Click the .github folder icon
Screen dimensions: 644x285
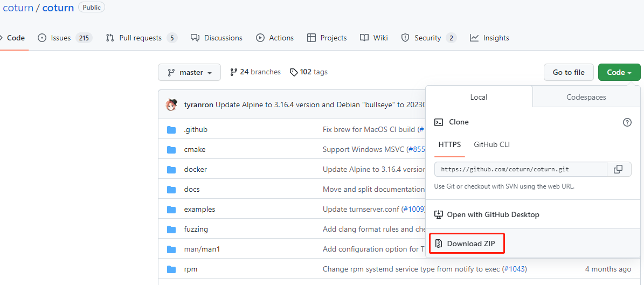[x=171, y=130]
